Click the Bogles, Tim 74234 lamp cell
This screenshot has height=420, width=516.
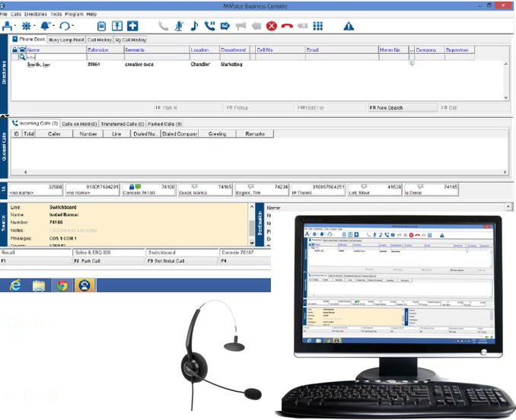(x=262, y=189)
